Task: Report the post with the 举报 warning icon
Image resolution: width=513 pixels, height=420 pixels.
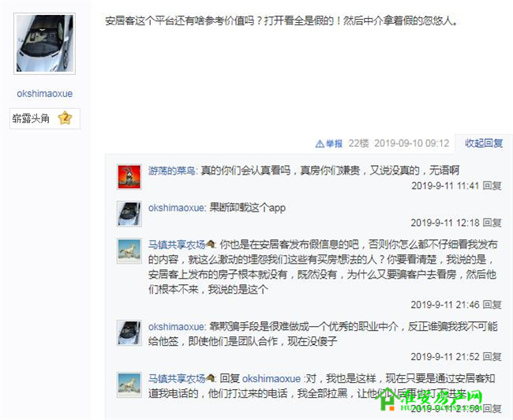Action: pos(329,144)
